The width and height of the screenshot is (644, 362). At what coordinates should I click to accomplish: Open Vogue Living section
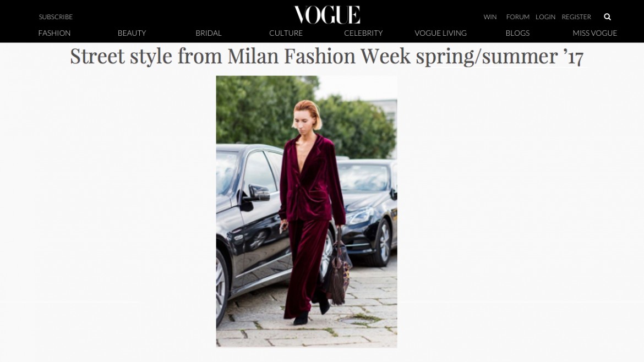tap(441, 33)
